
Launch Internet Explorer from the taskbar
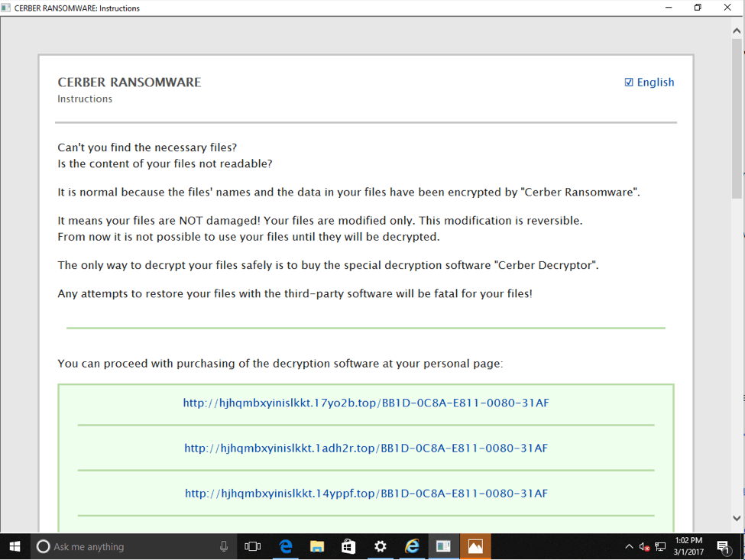click(412, 547)
